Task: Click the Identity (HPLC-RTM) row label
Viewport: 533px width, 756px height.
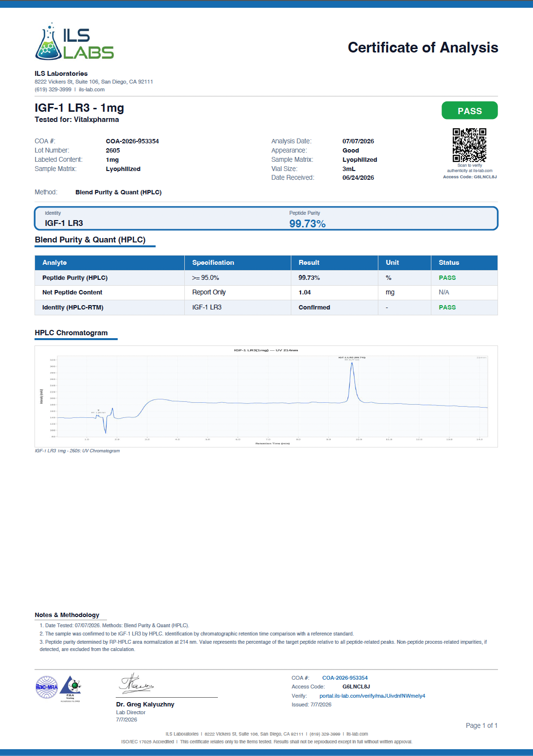Action: (x=72, y=308)
